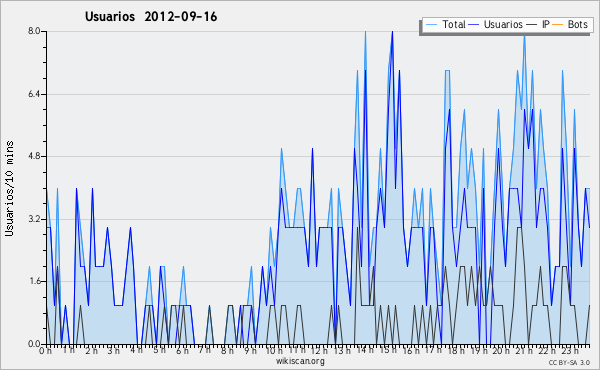Click the x-axis label '17 h'
The height and width of the screenshot is (370, 600).
433,350
